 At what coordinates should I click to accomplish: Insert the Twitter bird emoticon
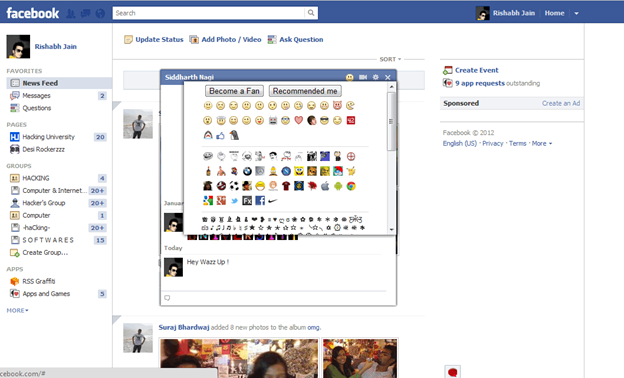(x=234, y=201)
